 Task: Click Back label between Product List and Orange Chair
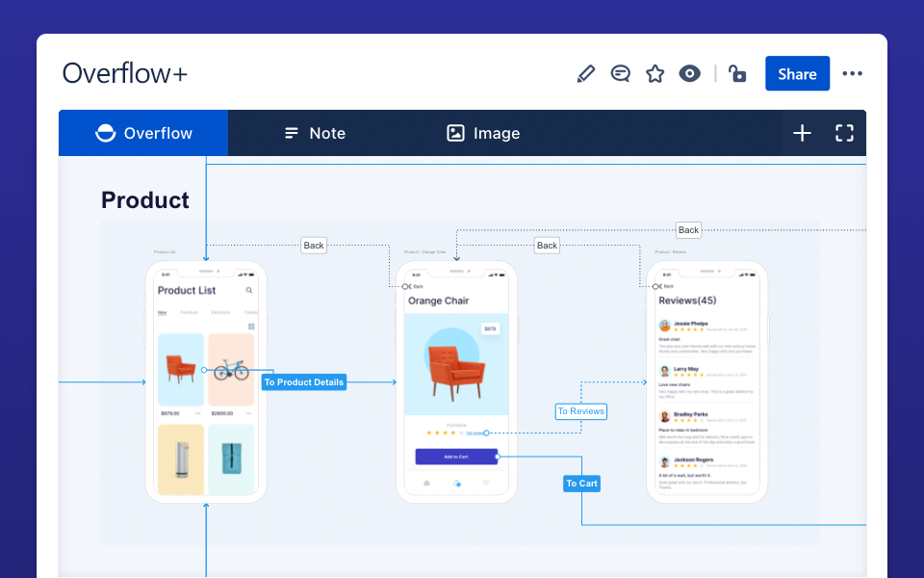point(314,246)
